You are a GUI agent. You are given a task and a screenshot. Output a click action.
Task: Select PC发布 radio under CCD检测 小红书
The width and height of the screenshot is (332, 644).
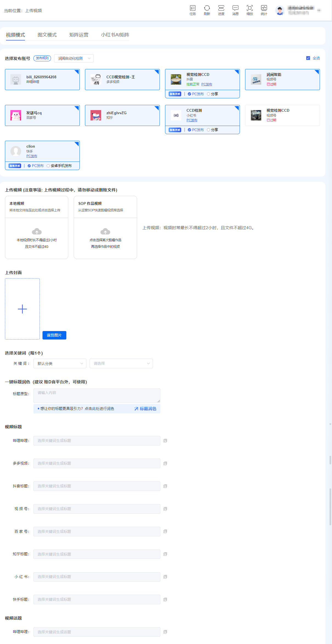coord(189,130)
